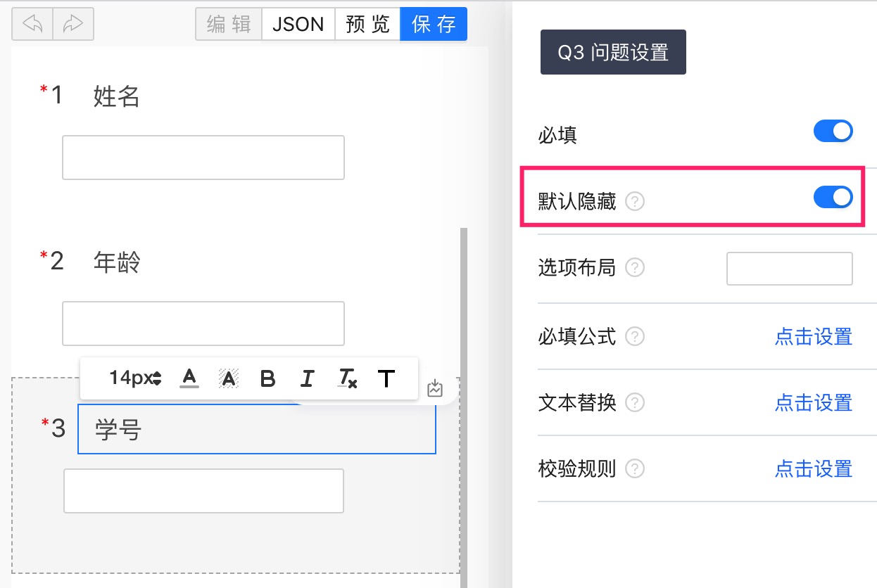Image resolution: width=877 pixels, height=588 pixels.
Task: Click the heading T style icon
Action: click(386, 378)
